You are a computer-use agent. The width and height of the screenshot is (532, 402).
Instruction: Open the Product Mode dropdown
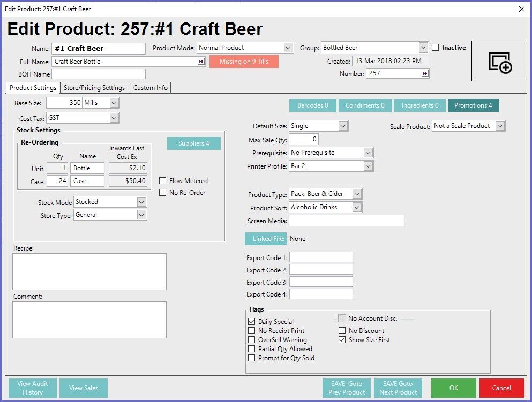click(x=288, y=48)
